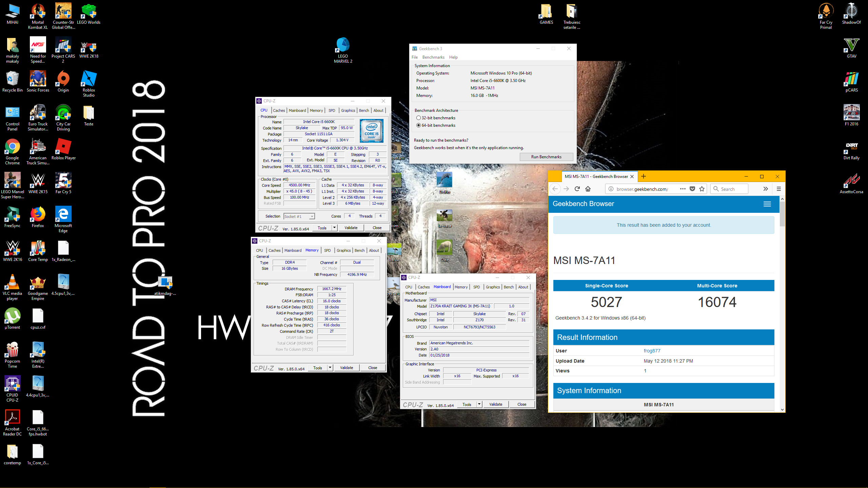Viewport: 868px width, 488px height.
Task: Open the LEGO Worlds desktop icon
Action: (88, 14)
